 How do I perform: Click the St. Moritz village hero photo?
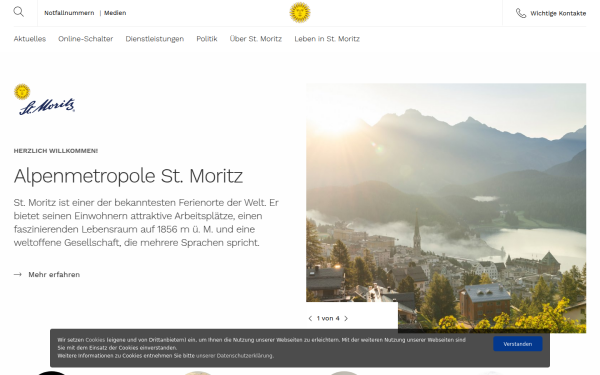click(x=446, y=207)
